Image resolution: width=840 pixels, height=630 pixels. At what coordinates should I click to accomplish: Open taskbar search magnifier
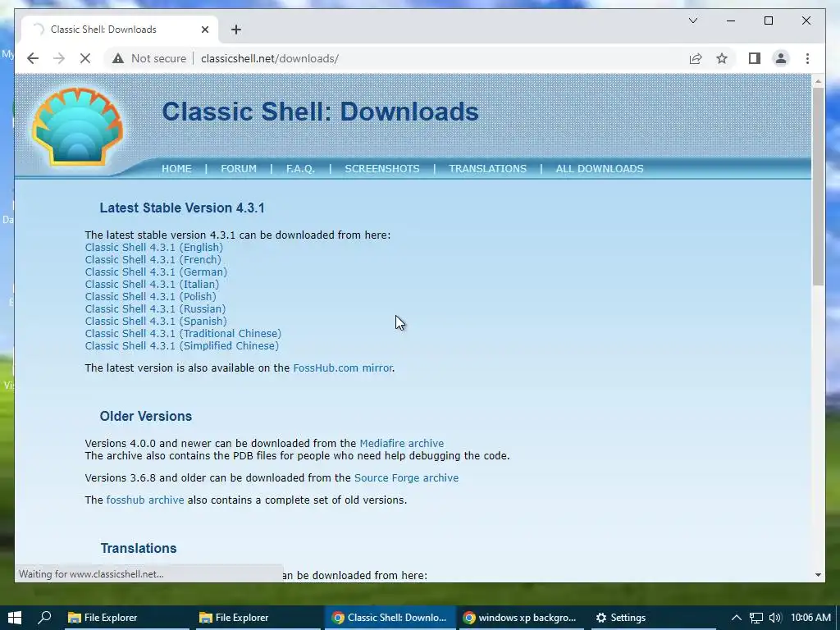pos(44,618)
